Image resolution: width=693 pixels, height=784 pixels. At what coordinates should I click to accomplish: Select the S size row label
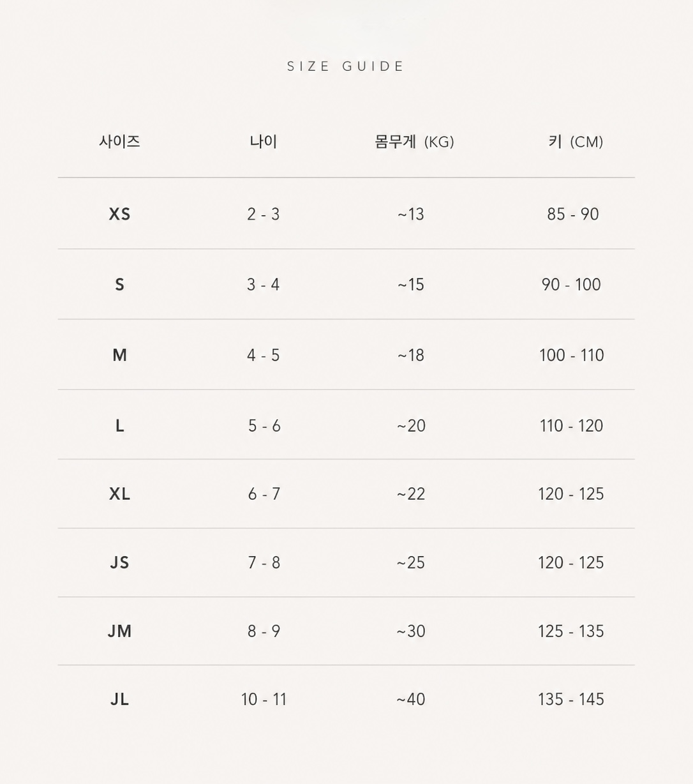pyautogui.click(x=119, y=285)
